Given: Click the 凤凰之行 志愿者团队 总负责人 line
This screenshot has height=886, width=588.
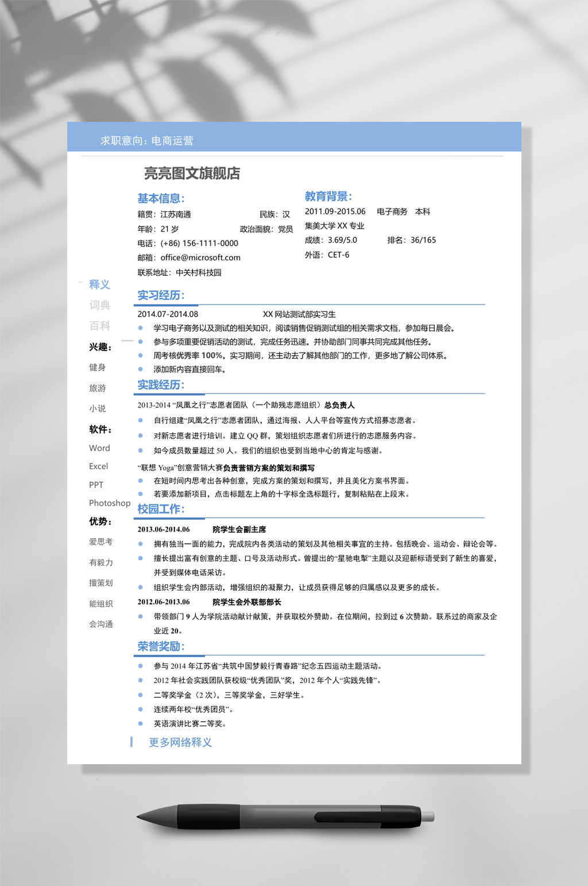Looking at the screenshot, I should pyautogui.click(x=246, y=405).
